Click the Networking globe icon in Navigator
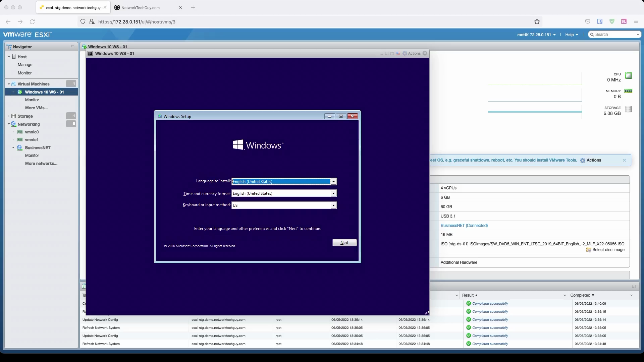 click(14, 124)
